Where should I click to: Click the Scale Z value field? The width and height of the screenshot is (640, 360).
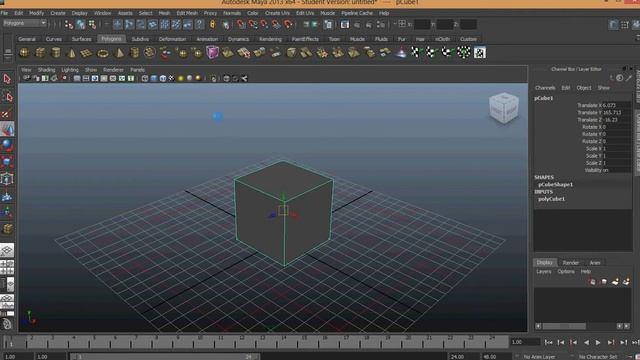pos(616,163)
